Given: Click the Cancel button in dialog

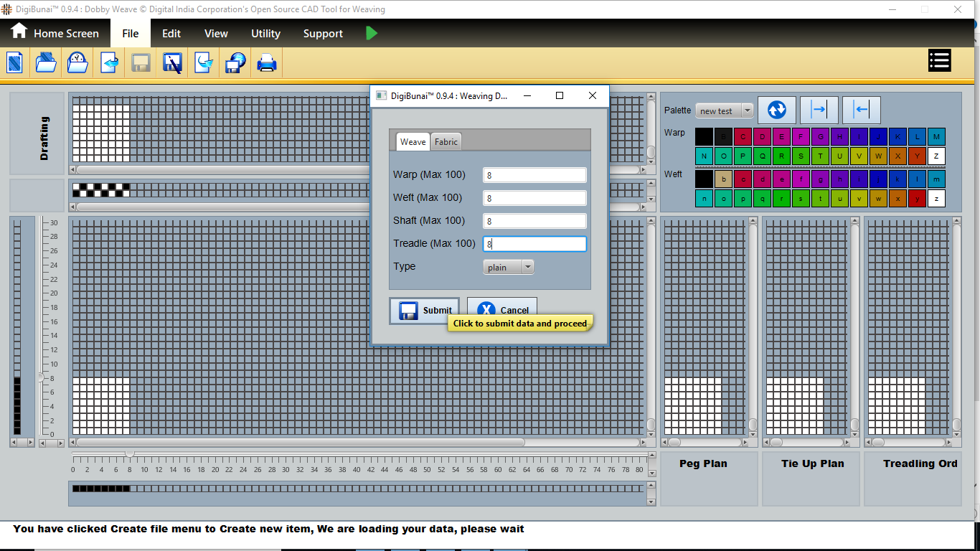Looking at the screenshot, I should coord(502,310).
